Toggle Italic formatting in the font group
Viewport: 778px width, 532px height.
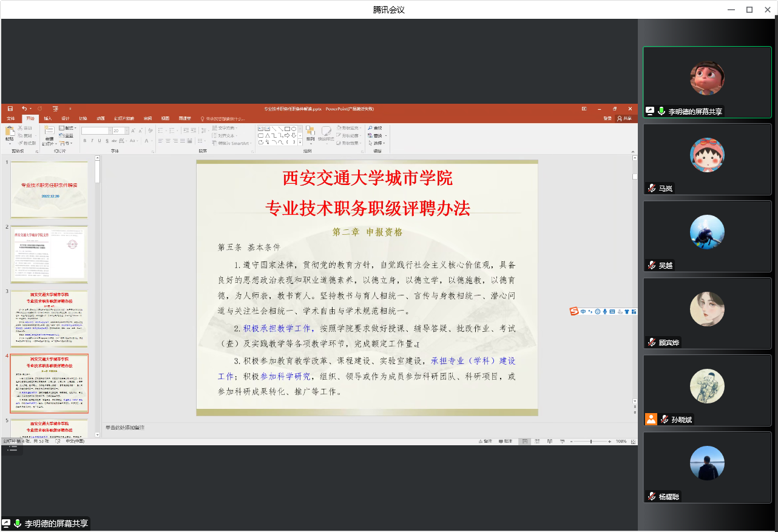point(92,141)
